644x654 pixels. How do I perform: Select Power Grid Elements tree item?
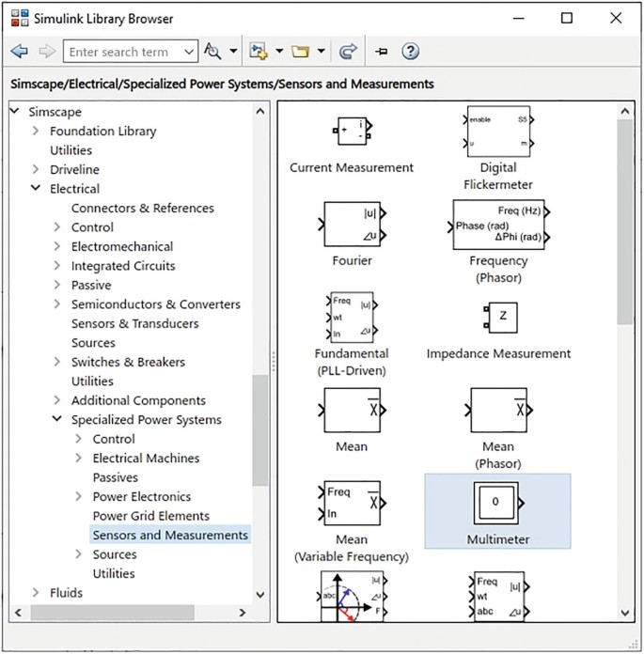pyautogui.click(x=151, y=516)
